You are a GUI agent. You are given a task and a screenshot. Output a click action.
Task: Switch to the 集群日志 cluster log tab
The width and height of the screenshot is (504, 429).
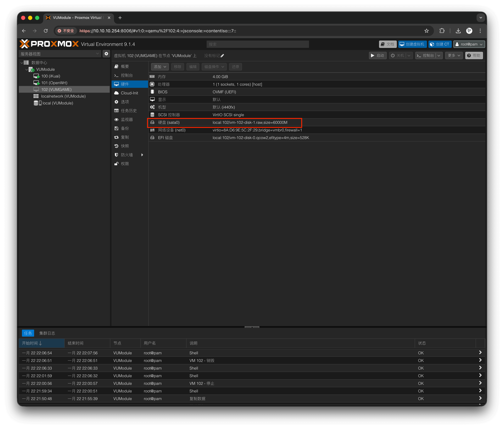47,333
